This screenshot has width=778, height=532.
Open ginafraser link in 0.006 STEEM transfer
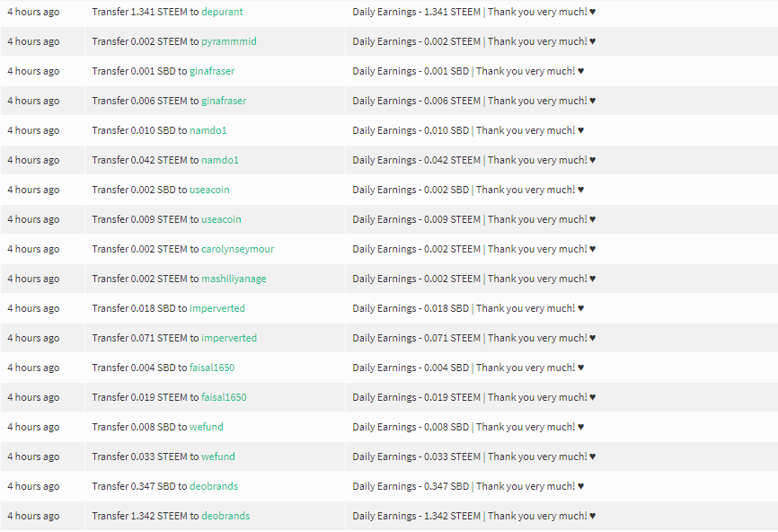click(x=224, y=101)
